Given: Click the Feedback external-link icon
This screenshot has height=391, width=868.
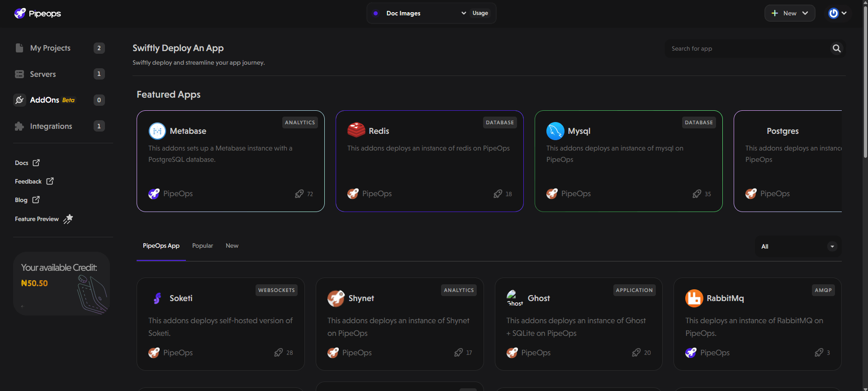Looking at the screenshot, I should [50, 181].
